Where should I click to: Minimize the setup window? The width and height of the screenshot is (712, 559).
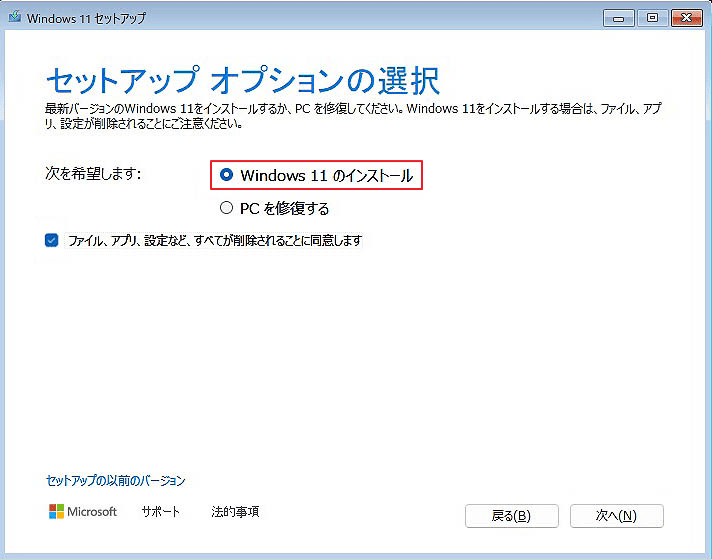(x=618, y=18)
